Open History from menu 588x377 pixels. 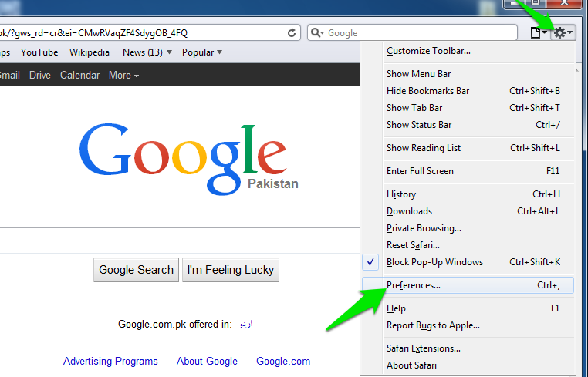pyautogui.click(x=468, y=194)
